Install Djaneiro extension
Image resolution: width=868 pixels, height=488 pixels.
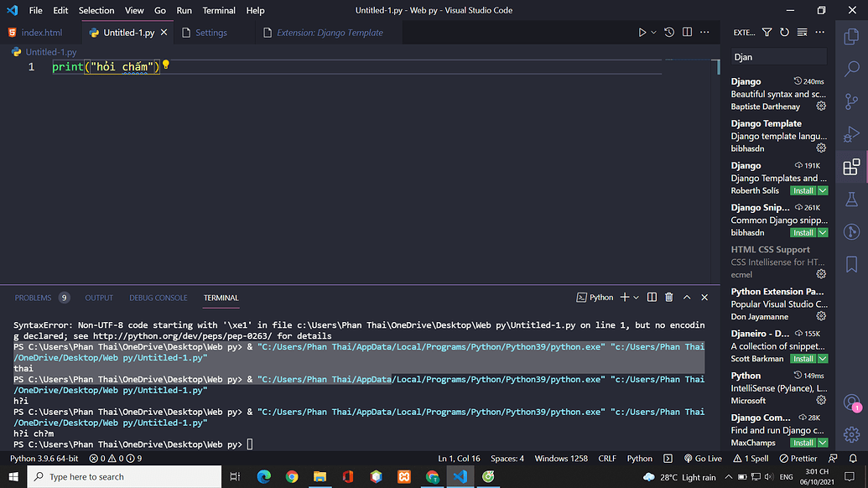(803, 359)
